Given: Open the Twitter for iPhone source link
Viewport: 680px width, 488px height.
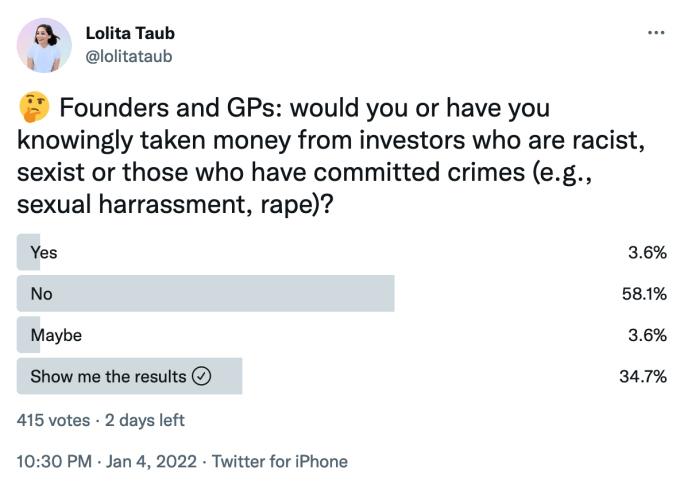Looking at the screenshot, I should [x=279, y=461].
